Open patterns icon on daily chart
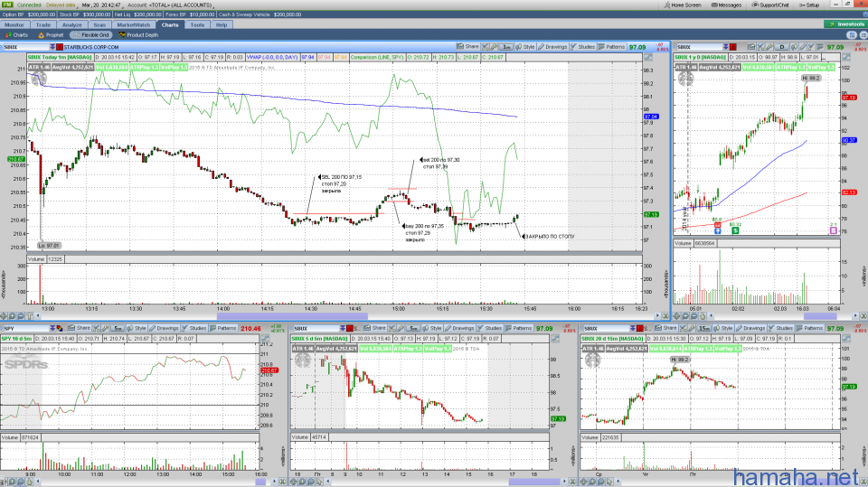The width and height of the screenshot is (868, 487). point(820,47)
